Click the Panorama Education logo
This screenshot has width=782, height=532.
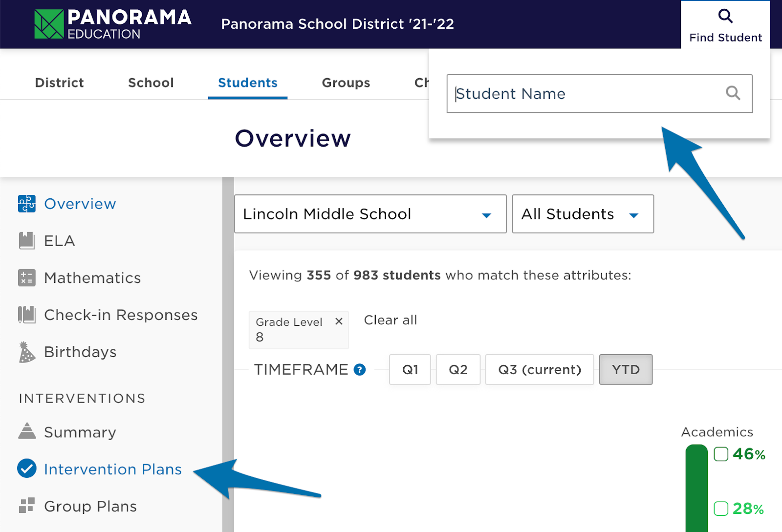[112, 24]
